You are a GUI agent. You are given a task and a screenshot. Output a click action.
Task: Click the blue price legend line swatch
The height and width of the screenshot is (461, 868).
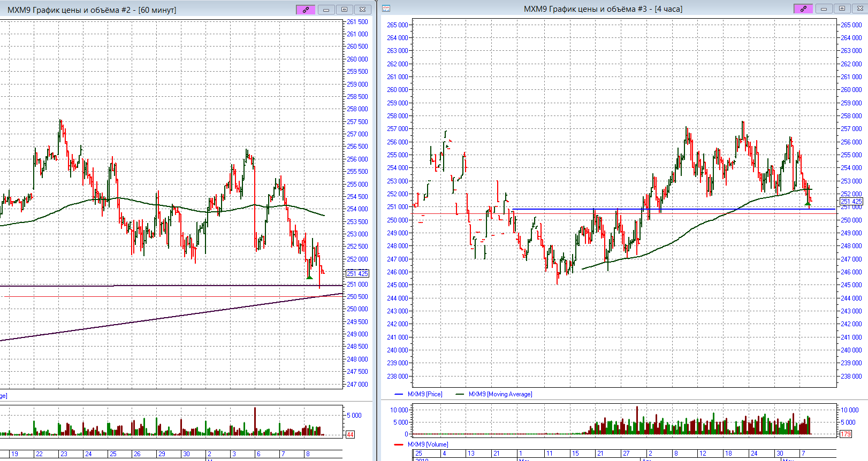399,394
